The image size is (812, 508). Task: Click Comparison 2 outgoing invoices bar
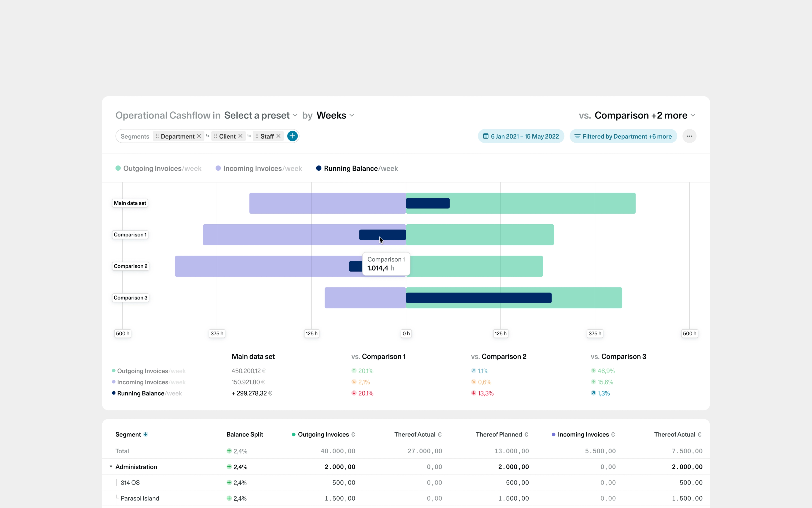[x=475, y=266]
